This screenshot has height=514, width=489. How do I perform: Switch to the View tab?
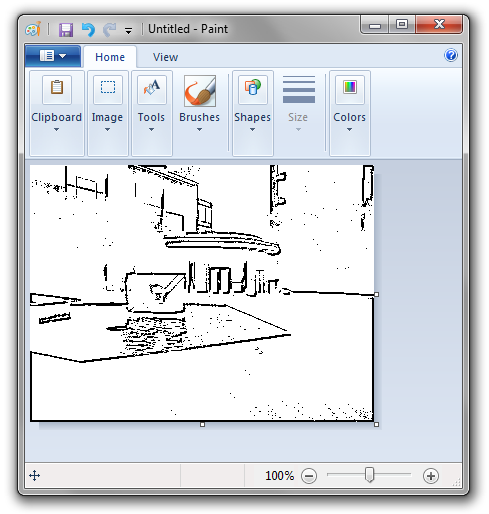pos(165,57)
